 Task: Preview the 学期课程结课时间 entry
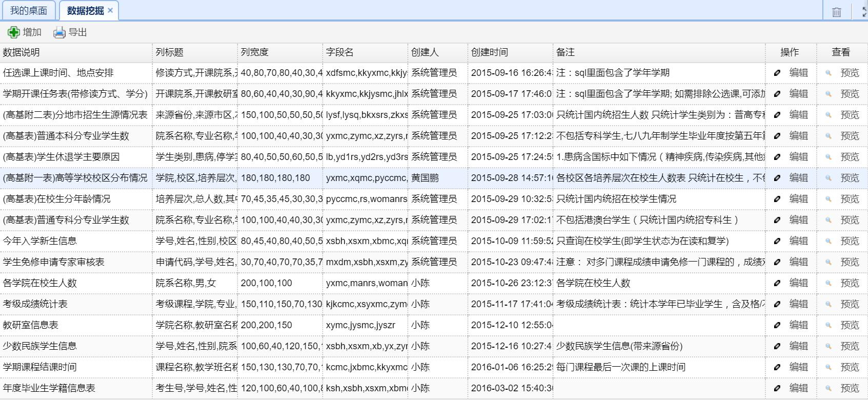tap(849, 367)
